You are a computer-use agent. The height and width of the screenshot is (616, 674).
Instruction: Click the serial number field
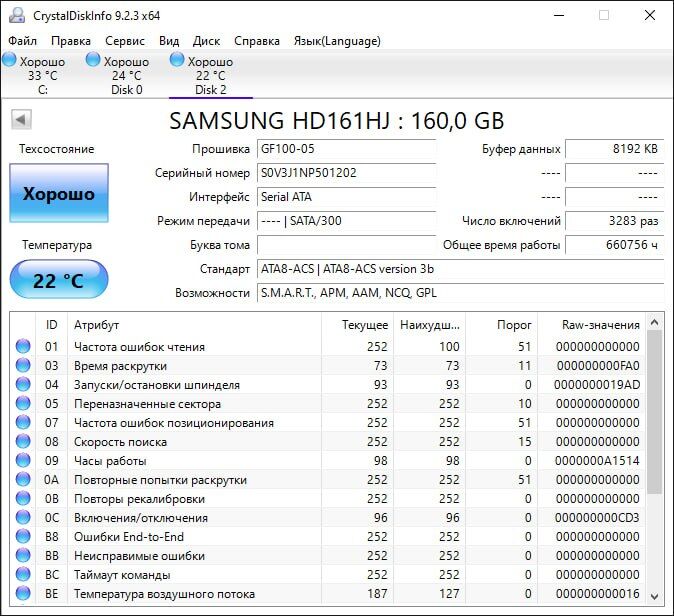pyautogui.click(x=346, y=173)
